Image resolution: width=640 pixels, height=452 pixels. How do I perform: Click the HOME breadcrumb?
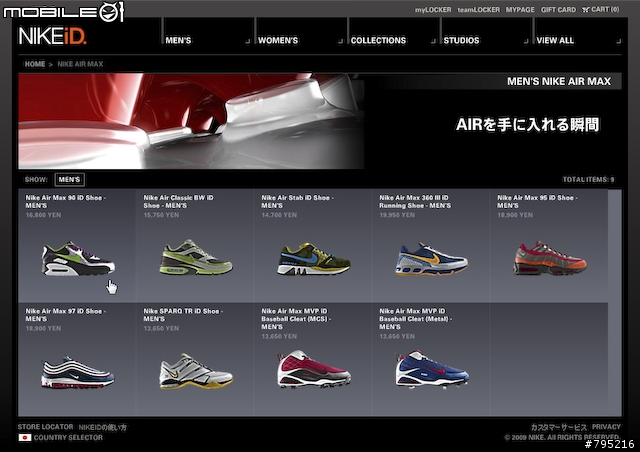click(x=35, y=64)
